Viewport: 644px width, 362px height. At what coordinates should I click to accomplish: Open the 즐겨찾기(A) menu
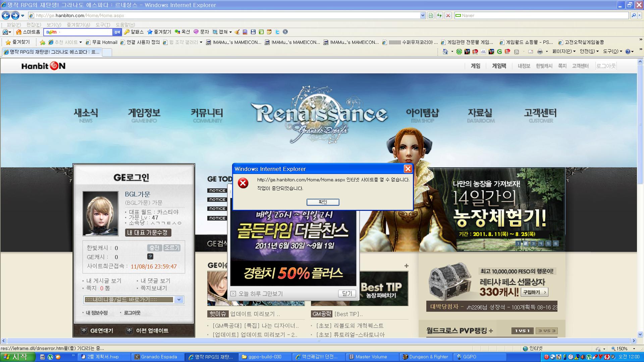[x=78, y=25]
